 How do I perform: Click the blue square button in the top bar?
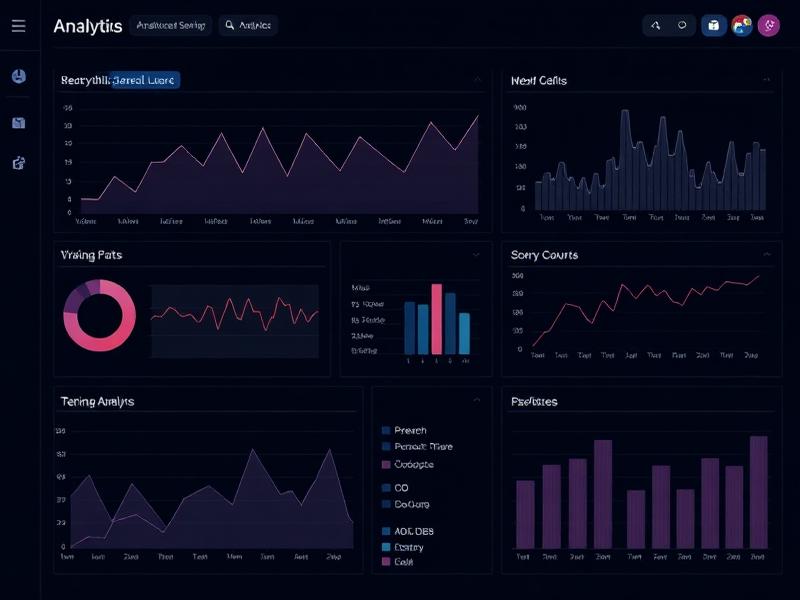click(714, 26)
